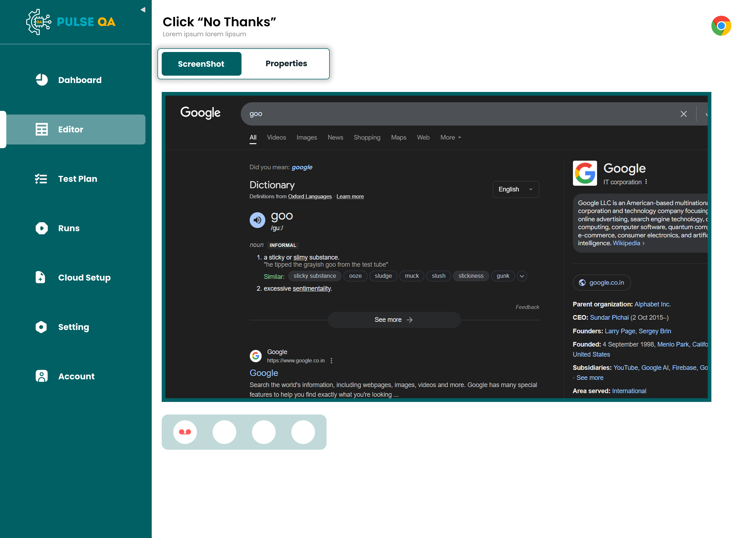The width and height of the screenshot is (756, 538).
Task: Open the Wikipedia link
Action: coord(628,243)
